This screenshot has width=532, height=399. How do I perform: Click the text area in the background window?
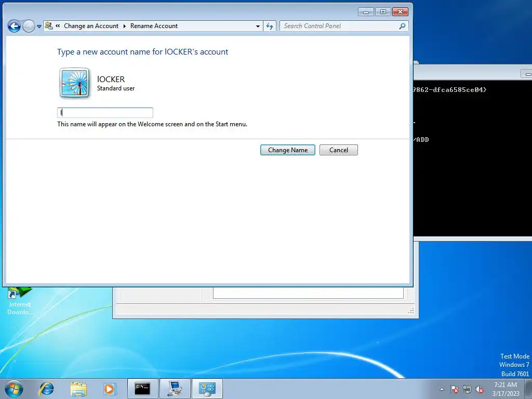(308, 293)
